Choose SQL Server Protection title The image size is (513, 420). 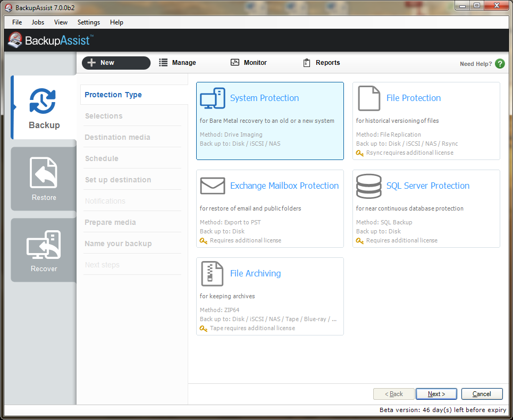pos(428,186)
